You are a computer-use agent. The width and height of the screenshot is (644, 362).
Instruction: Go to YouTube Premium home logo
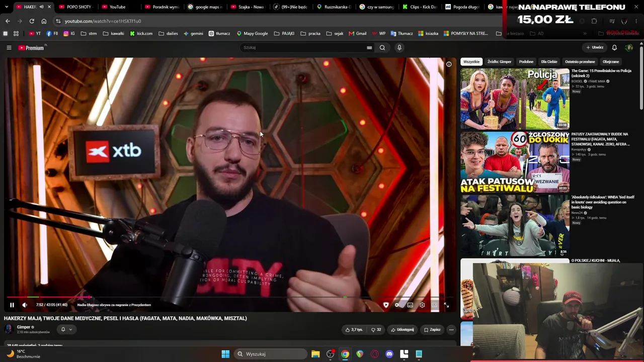(x=31, y=48)
